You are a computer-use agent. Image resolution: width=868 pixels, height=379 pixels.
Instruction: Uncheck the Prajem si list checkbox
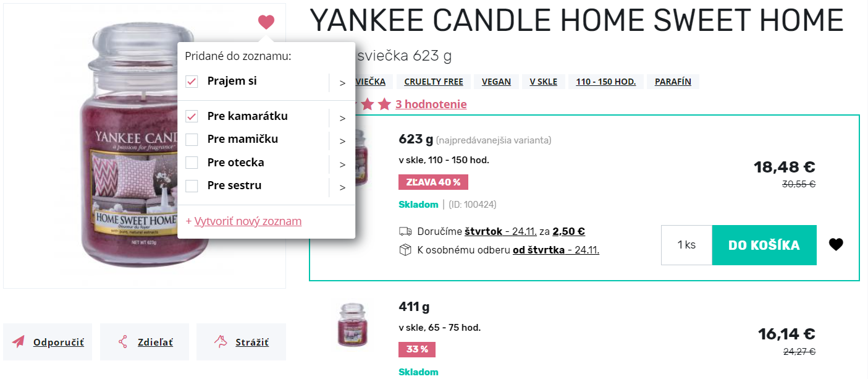pyautogui.click(x=192, y=82)
